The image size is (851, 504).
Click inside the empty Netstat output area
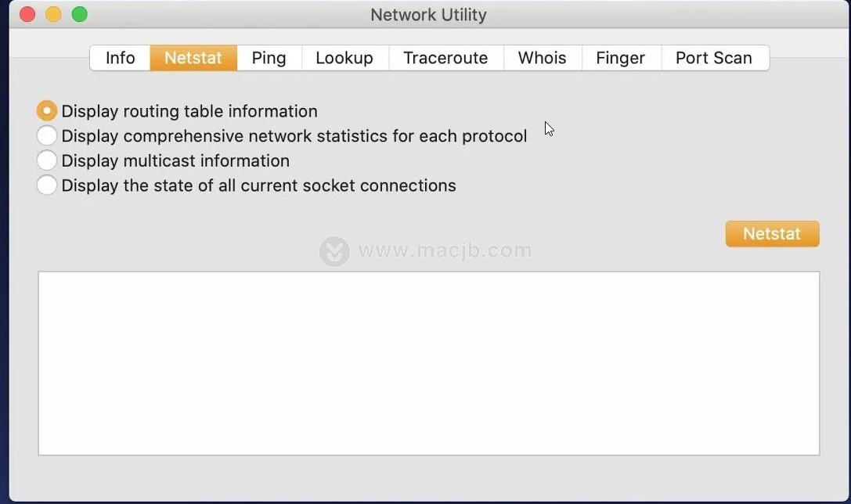point(429,363)
